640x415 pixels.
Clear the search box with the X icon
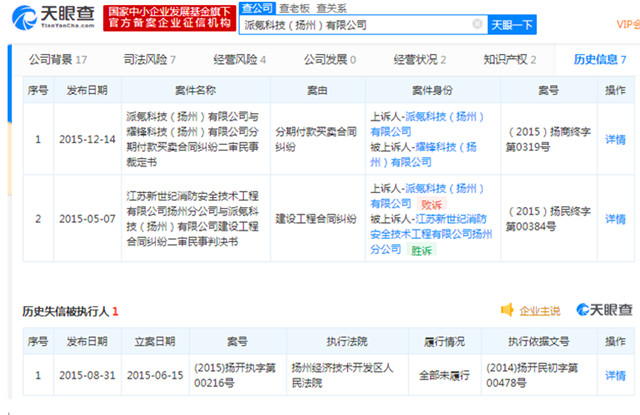[x=477, y=24]
